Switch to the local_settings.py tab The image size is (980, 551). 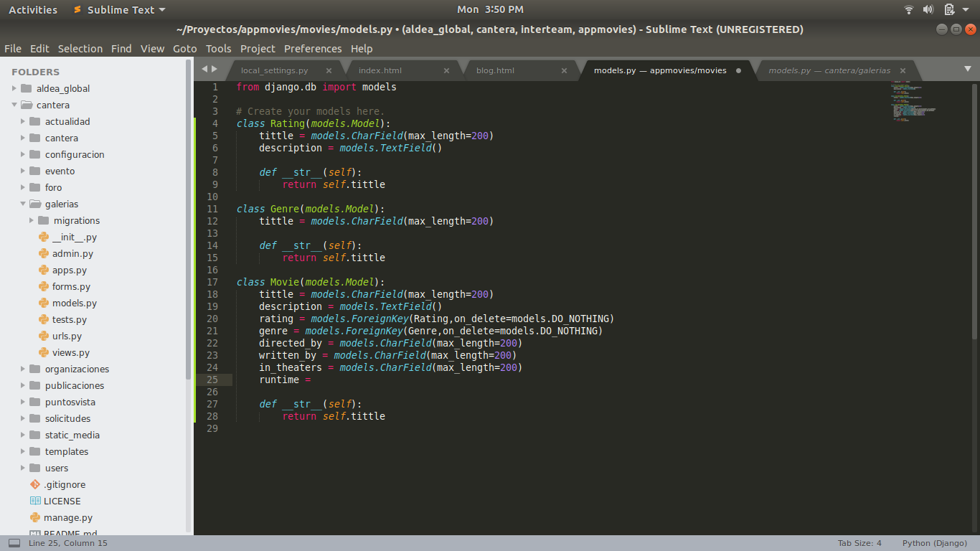pos(275,70)
